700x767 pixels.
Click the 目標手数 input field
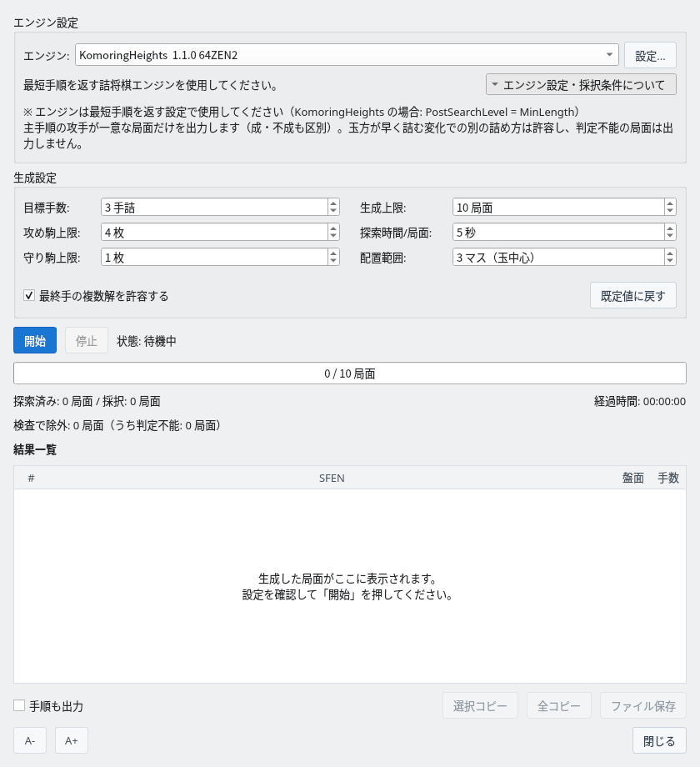coord(214,207)
